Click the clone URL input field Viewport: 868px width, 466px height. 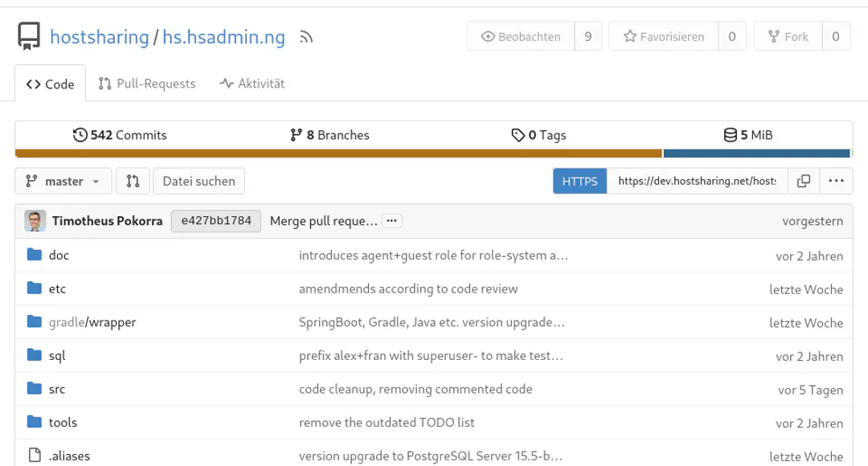tap(697, 181)
